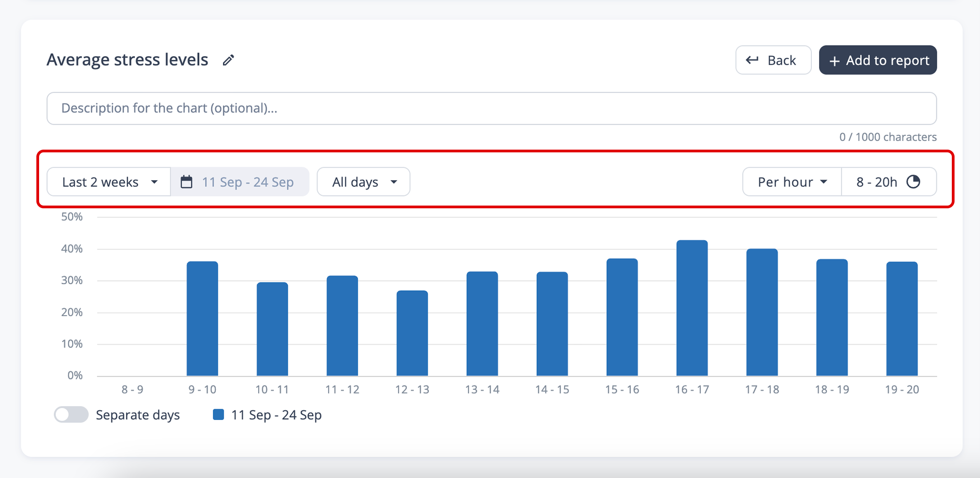Select the 11 Sep - 24 Sep date range field

[247, 182]
